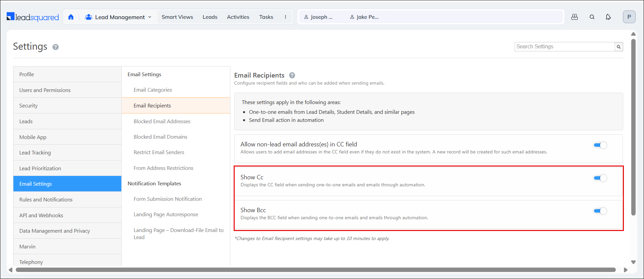
Task: Select Lead Tracking settings section
Action: click(67, 152)
